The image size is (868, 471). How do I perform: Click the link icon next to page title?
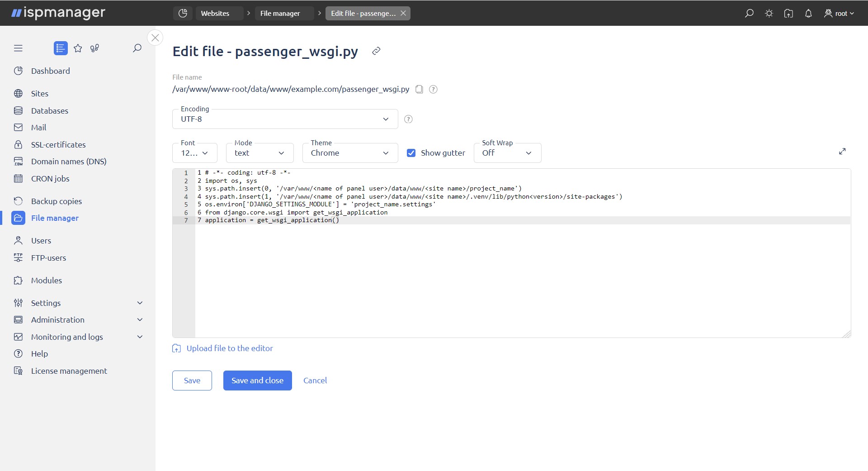point(376,51)
